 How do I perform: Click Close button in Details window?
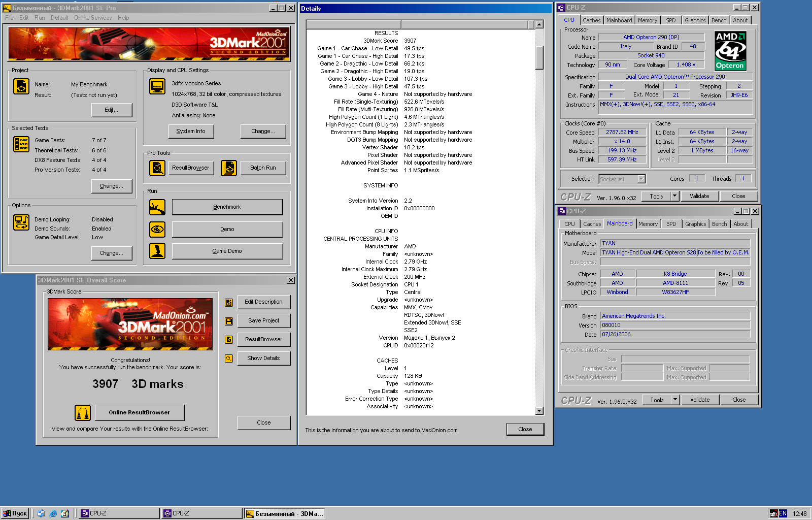click(x=525, y=429)
